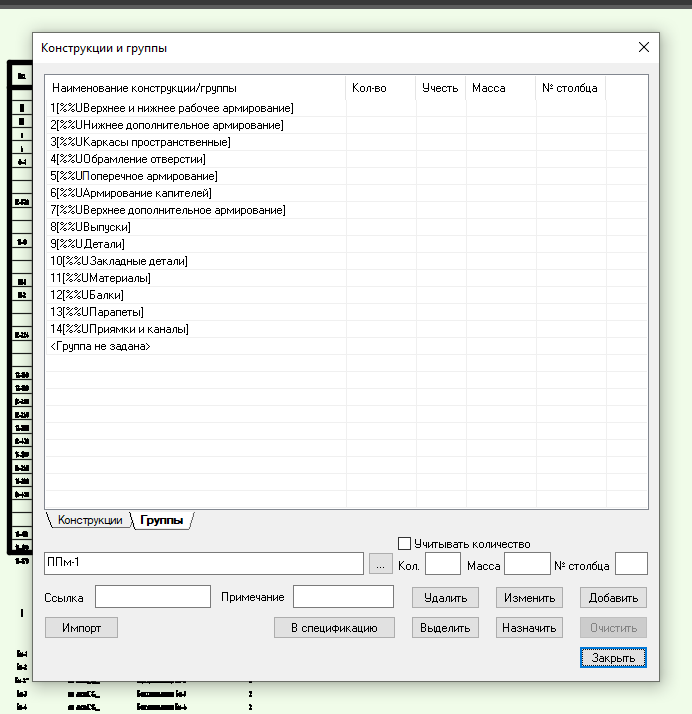Select row 4 Обрамление отверстии
Image resolution: width=692 pixels, height=714 pixels.
(x=346, y=159)
